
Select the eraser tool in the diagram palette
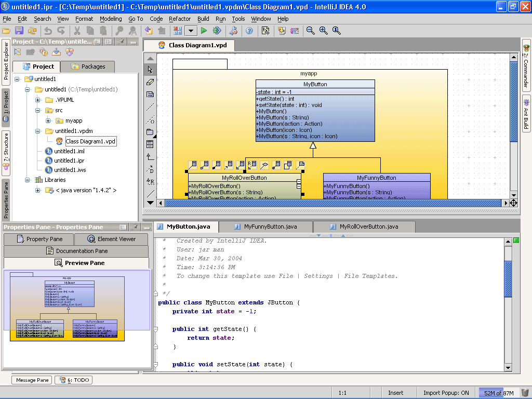point(150,82)
